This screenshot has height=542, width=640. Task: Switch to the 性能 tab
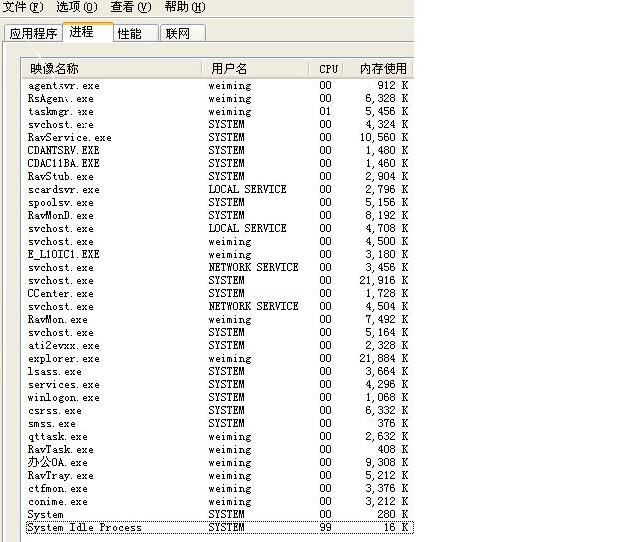[x=136, y=33]
